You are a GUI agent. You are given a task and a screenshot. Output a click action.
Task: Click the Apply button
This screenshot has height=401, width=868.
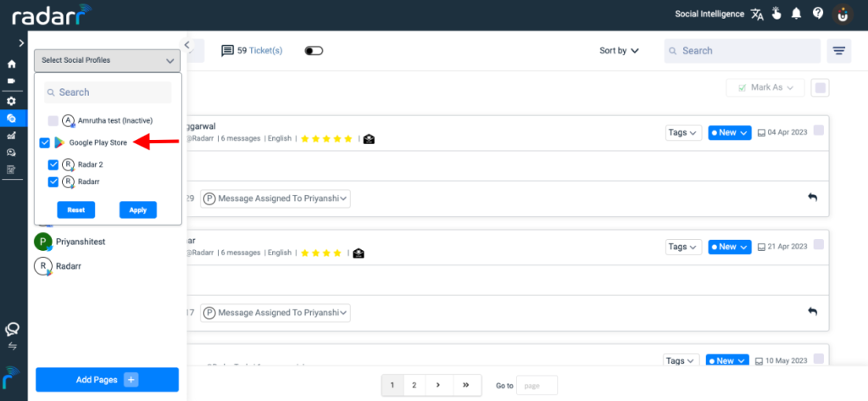138,210
